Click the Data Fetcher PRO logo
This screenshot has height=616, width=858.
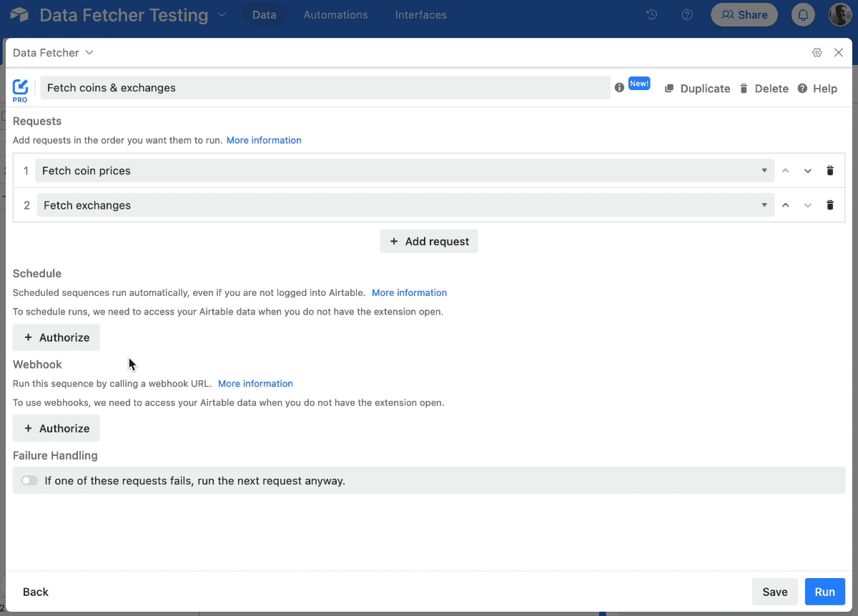tap(21, 89)
